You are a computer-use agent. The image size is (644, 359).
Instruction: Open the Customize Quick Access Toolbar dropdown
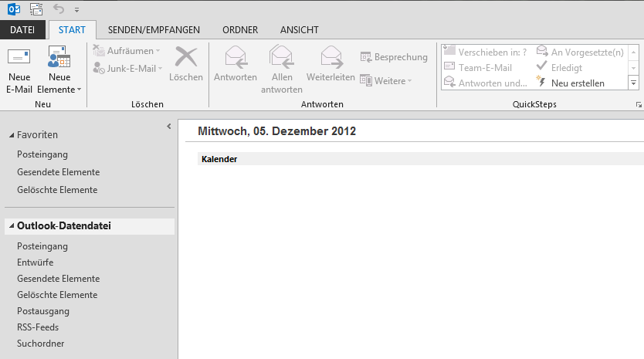pos(76,10)
